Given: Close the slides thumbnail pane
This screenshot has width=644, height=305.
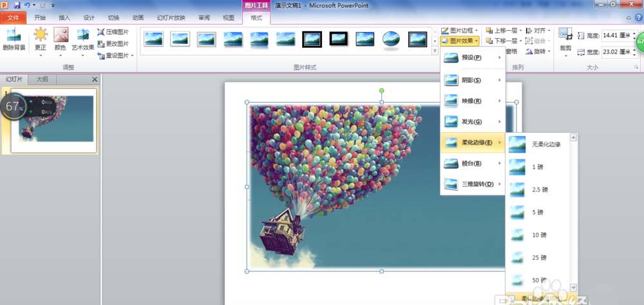Looking at the screenshot, I should coord(95,79).
